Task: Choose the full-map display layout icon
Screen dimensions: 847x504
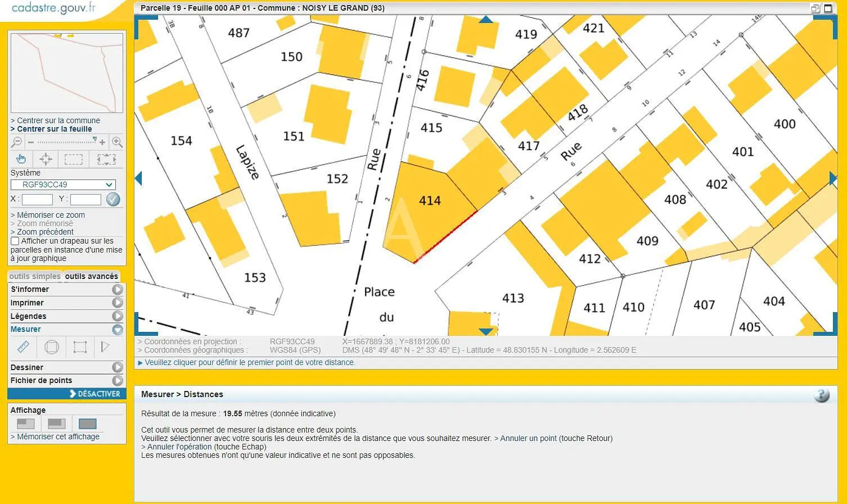Action: [x=87, y=424]
